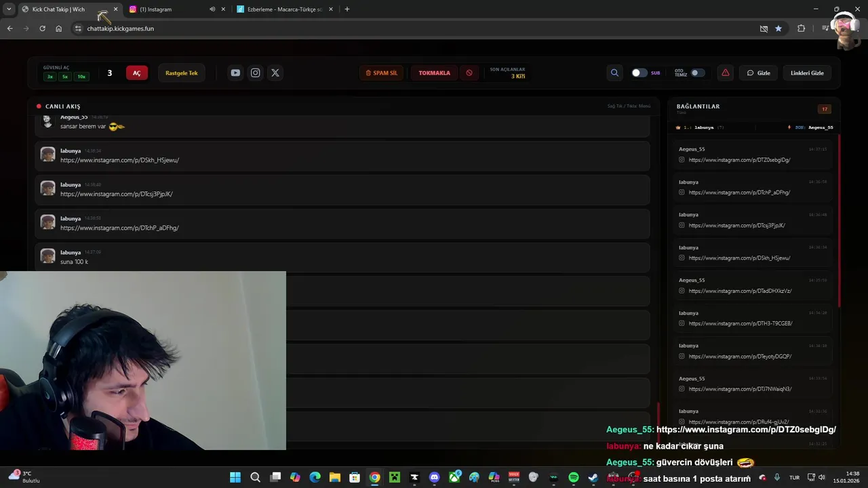Open Windows Start menu
This screenshot has width=868, height=488.
(x=235, y=478)
